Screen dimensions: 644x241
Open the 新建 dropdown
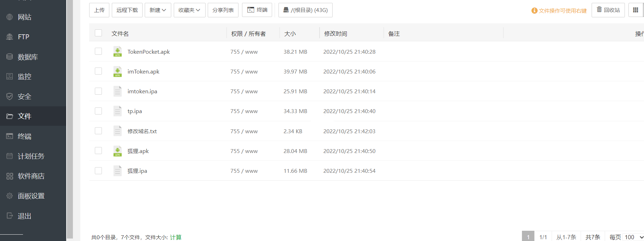[x=158, y=10]
